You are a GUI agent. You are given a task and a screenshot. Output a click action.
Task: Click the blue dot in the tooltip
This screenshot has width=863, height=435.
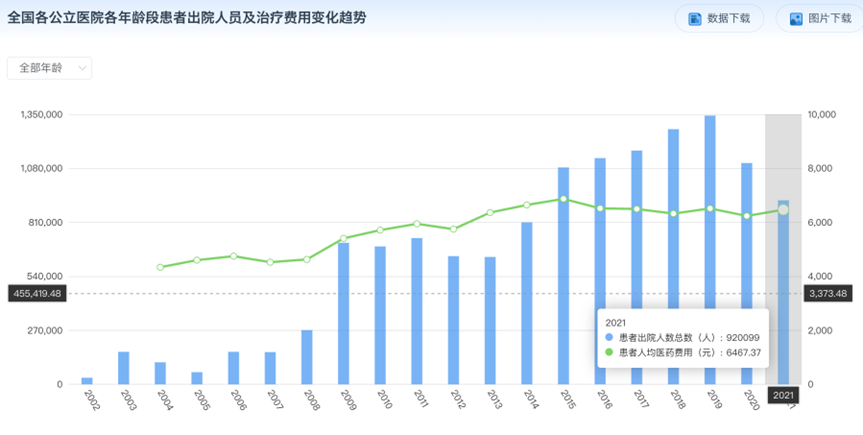(x=609, y=338)
